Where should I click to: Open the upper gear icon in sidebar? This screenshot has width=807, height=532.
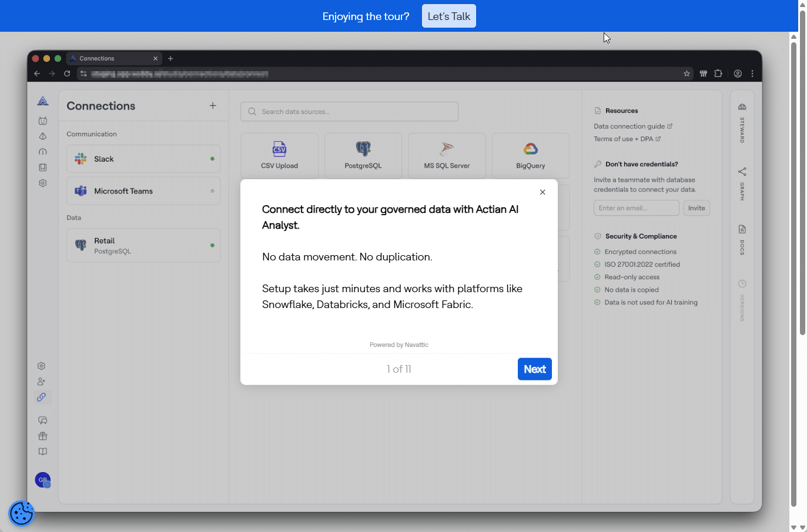click(x=43, y=183)
